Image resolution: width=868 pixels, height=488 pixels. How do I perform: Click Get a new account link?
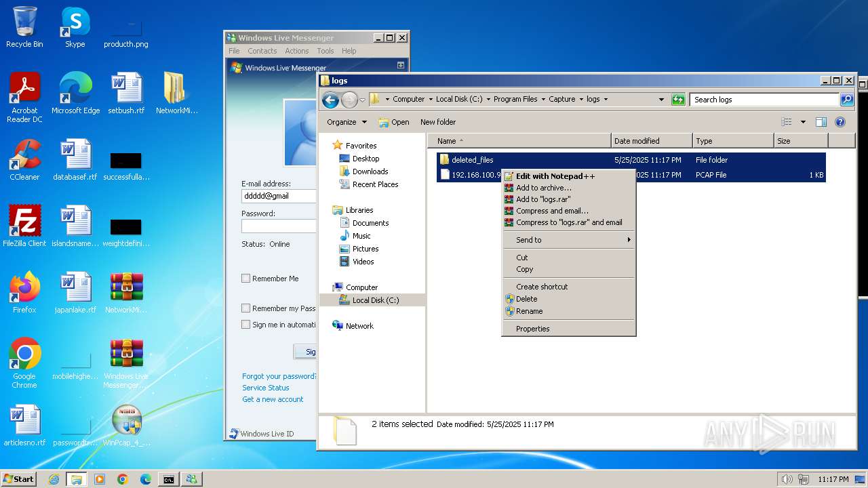click(x=273, y=399)
